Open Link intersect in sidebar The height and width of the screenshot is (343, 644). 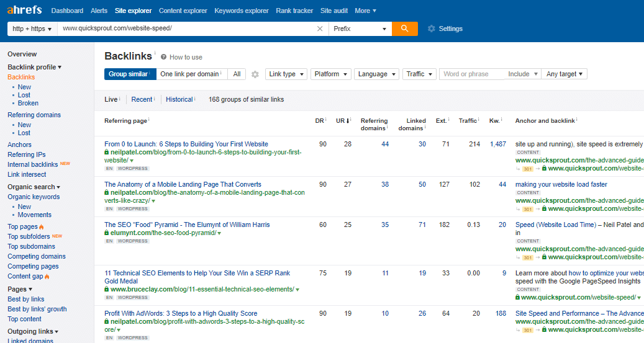pos(27,174)
